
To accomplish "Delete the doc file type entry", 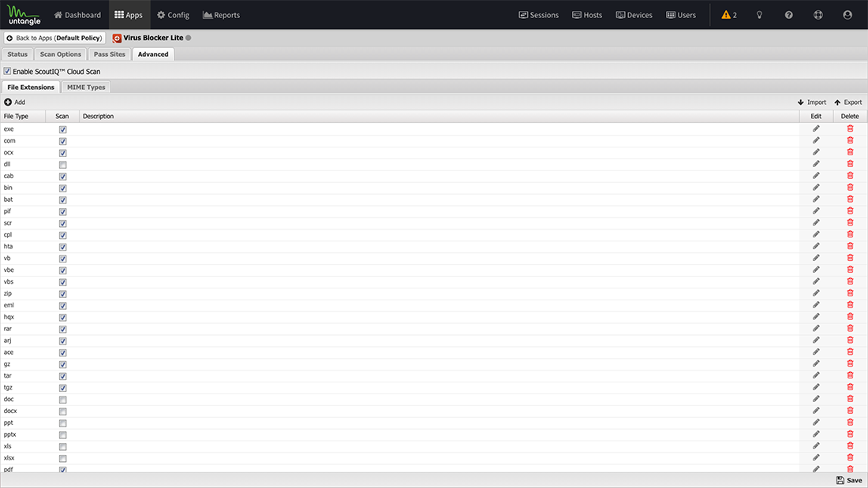I will point(851,399).
